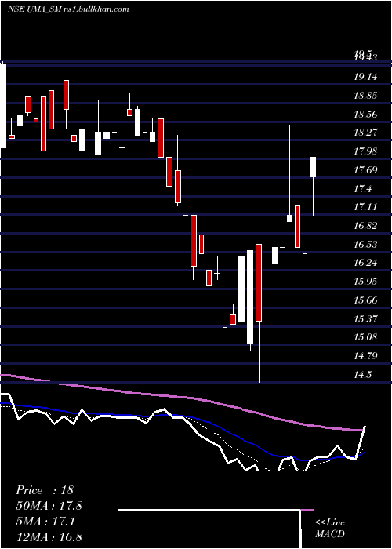
Task: Click the 18.85 price axis label
Action: pos(365,96)
